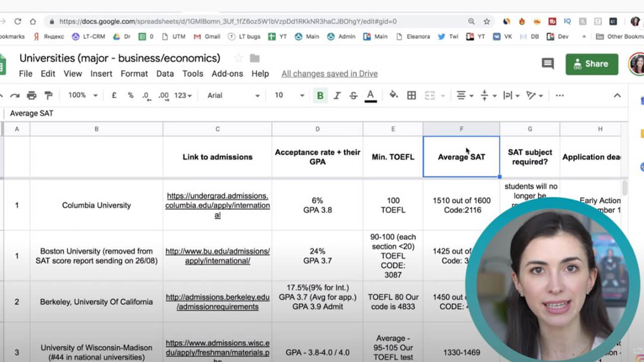
Task: Collapse the menus with the up chevron
Action: pyautogui.click(x=617, y=96)
